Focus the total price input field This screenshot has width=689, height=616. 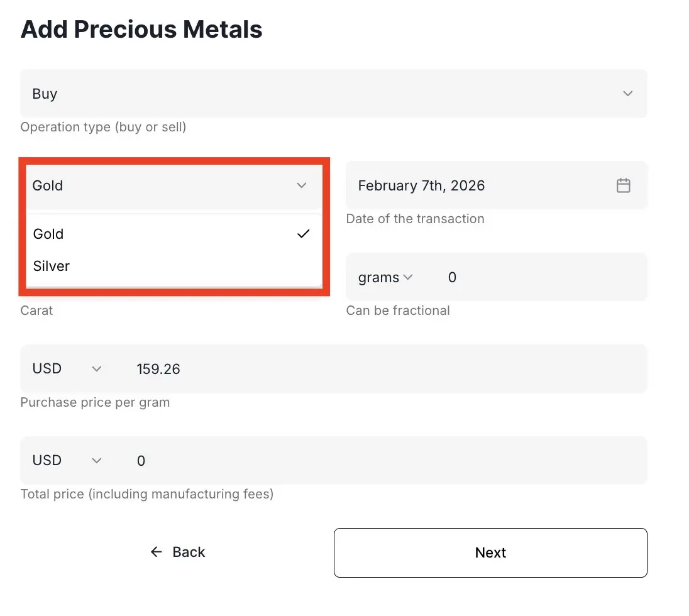pos(377,461)
